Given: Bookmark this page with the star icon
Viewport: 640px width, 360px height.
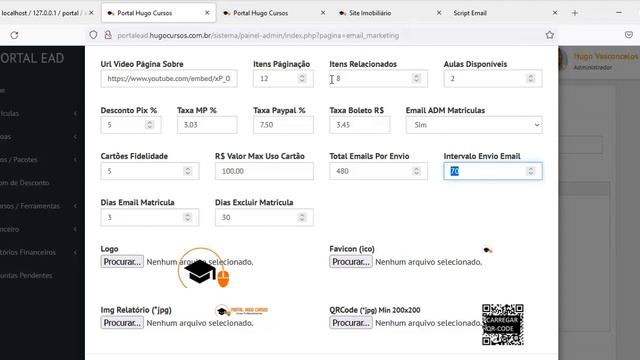Looking at the screenshot, I should 550,35.
